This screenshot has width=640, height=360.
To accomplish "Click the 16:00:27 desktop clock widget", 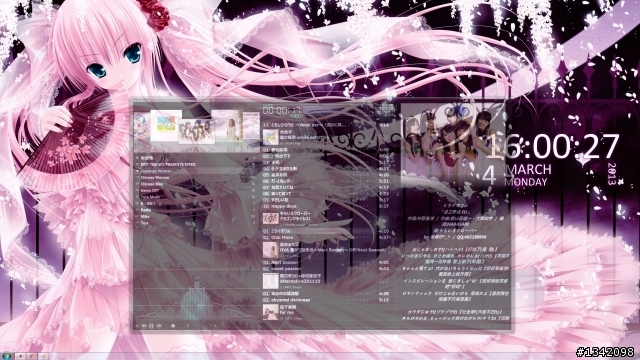I will pyautogui.click(x=552, y=146).
